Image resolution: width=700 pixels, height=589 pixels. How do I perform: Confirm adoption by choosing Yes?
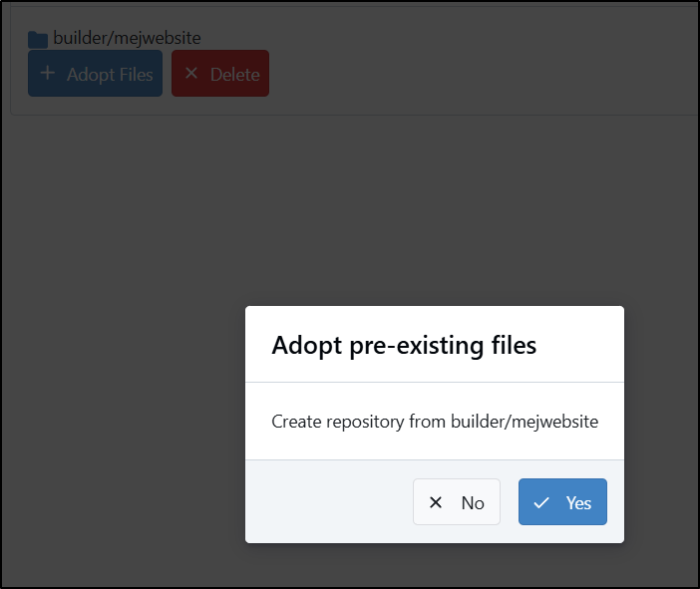pos(562,502)
